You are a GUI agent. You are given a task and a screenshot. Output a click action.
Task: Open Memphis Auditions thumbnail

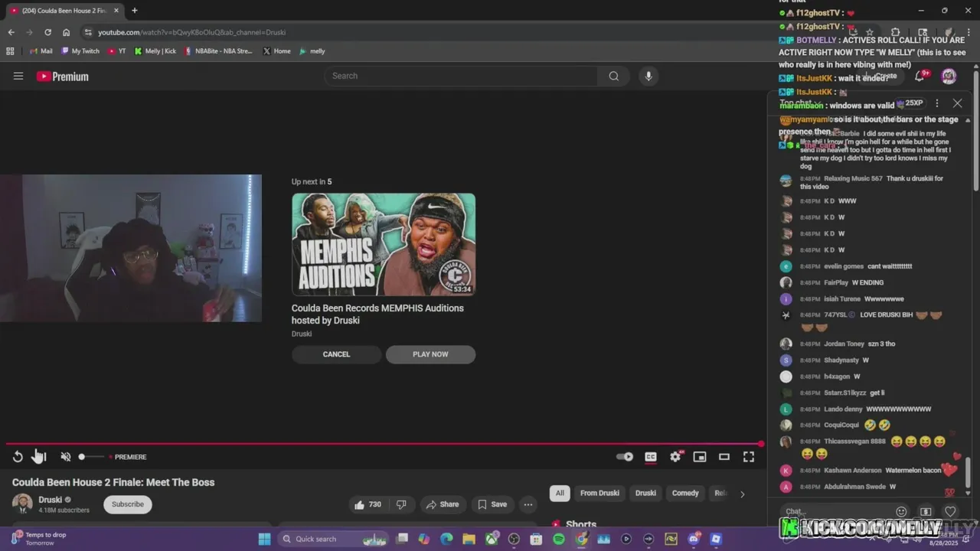click(384, 244)
